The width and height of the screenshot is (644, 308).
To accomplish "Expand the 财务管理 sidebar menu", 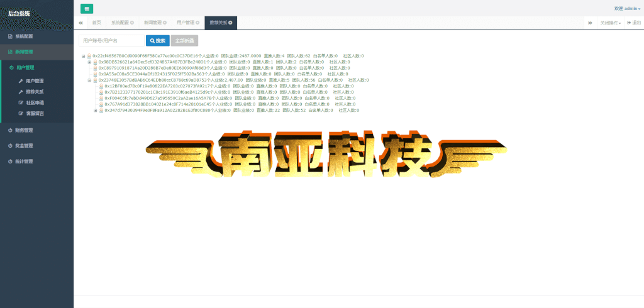I will tap(37, 130).
